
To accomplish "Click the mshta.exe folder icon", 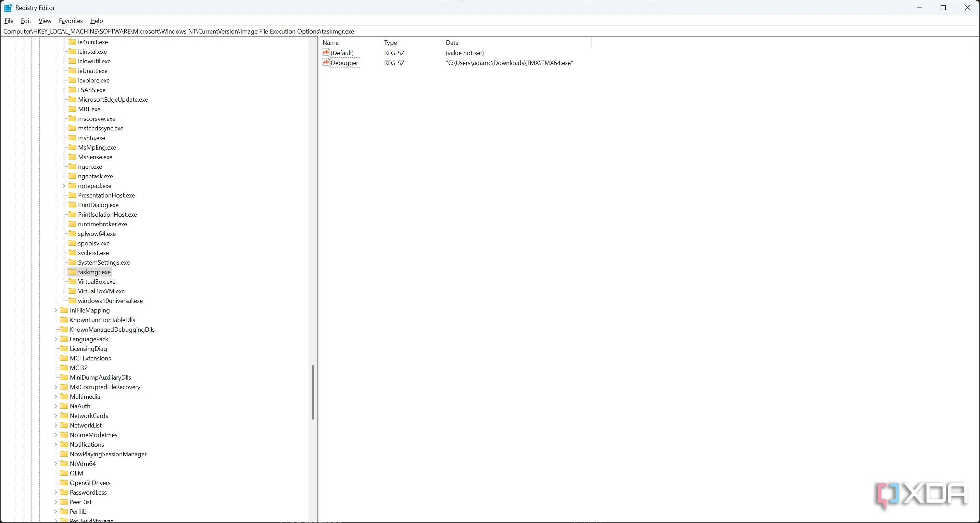I will tap(72, 137).
